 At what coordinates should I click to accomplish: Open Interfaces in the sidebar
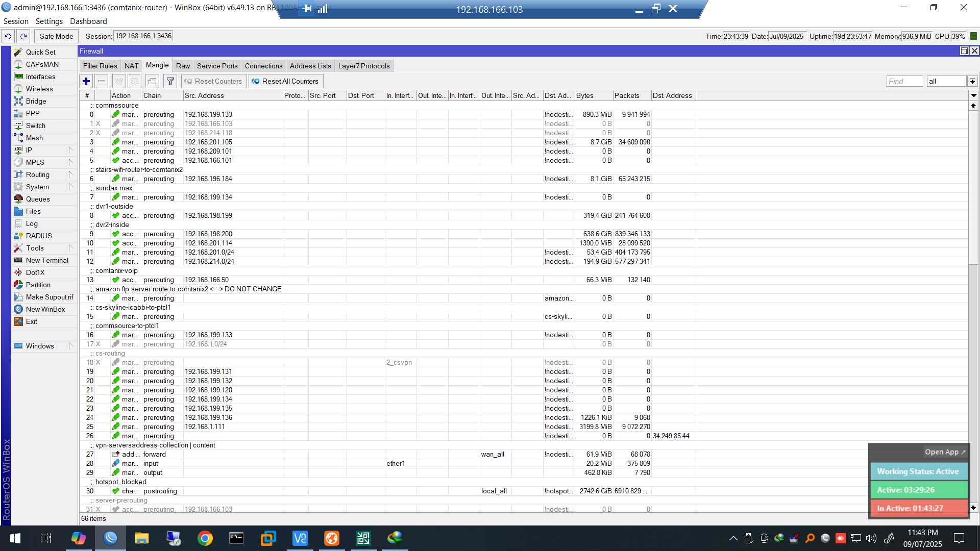coord(41,77)
